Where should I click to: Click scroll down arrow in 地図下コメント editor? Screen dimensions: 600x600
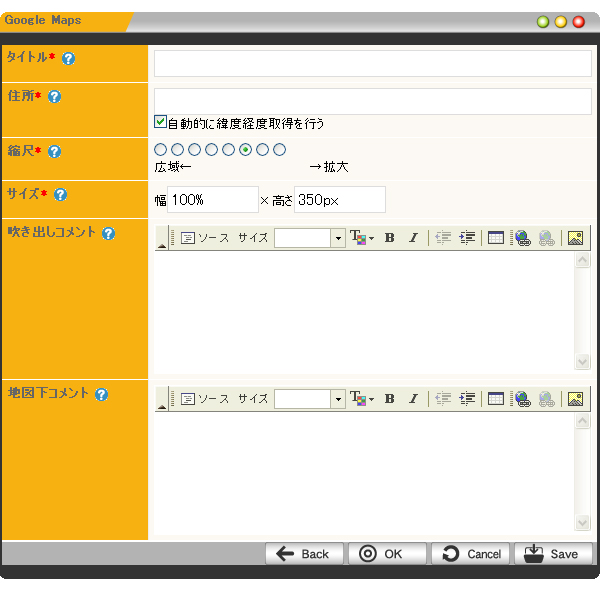582,523
